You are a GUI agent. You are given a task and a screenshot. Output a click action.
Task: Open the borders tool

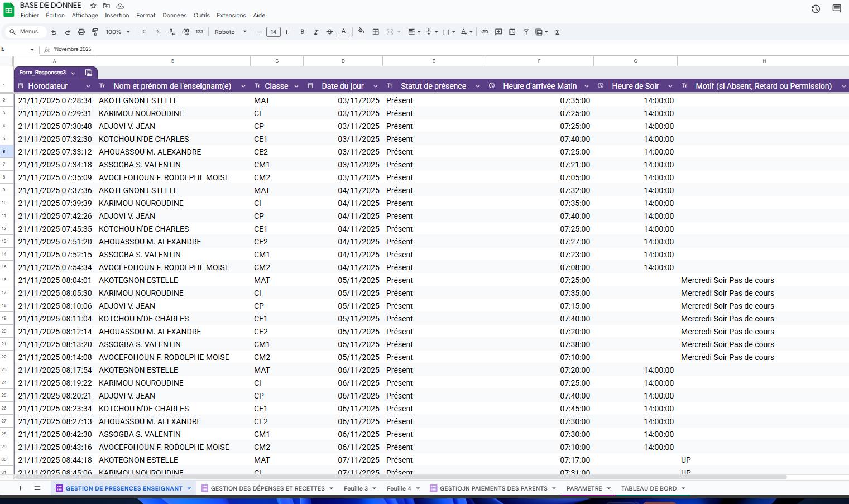pos(376,32)
